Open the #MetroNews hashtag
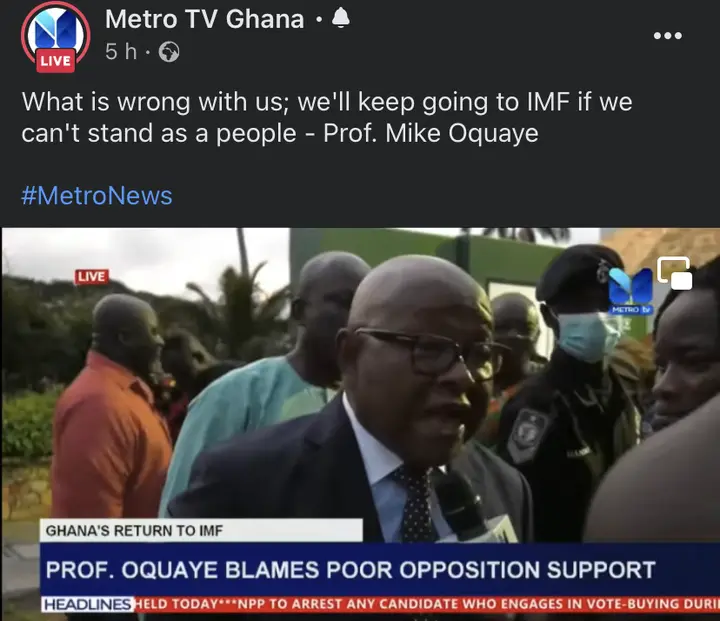The image size is (720, 621). pyautogui.click(x=97, y=195)
